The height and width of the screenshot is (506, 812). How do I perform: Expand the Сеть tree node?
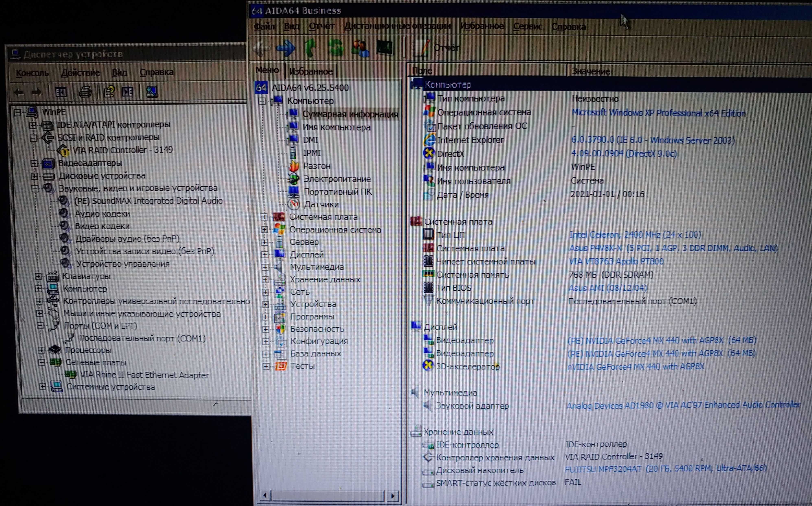[266, 292]
